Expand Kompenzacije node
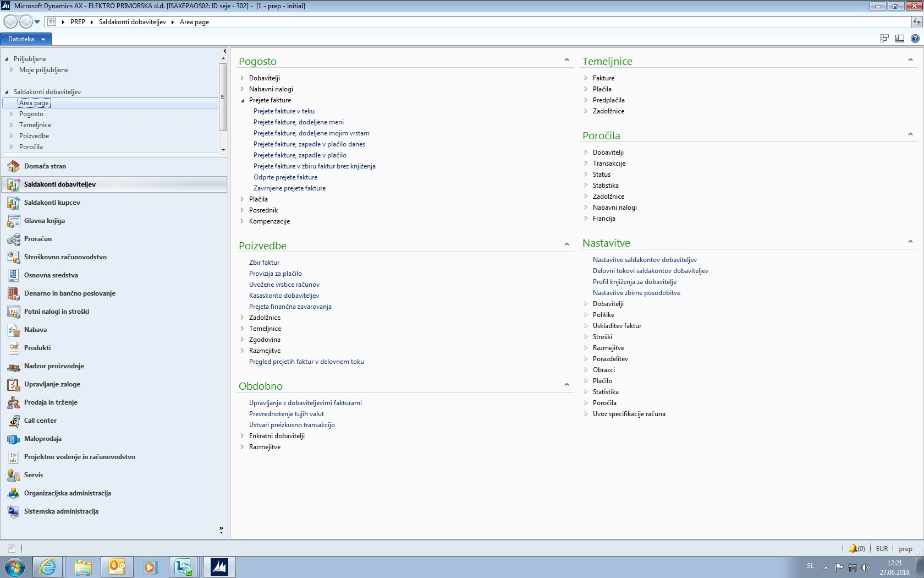Image resolution: width=924 pixels, height=578 pixels. 242,221
